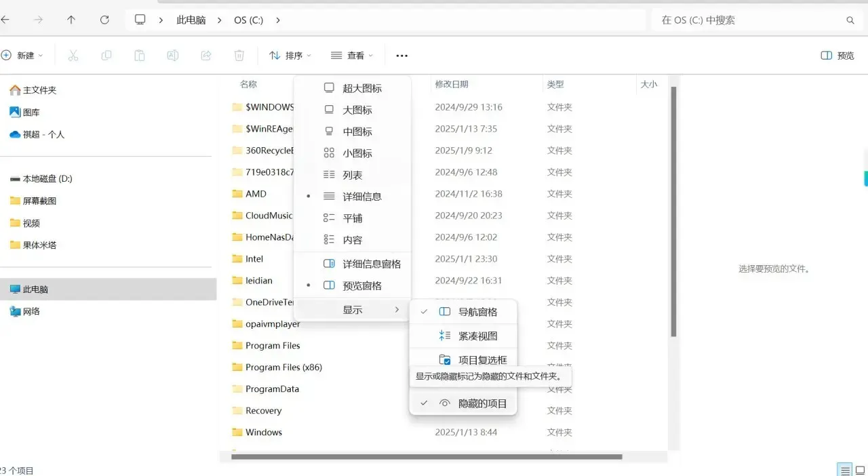Expand the 显示 submenu
Image resolution: width=868 pixels, height=476 pixels.
click(353, 310)
